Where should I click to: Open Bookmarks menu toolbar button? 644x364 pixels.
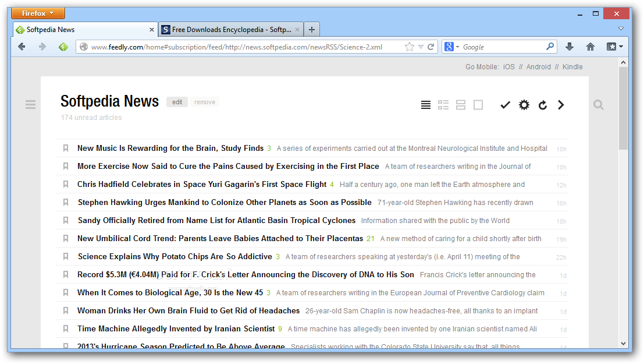615,47
